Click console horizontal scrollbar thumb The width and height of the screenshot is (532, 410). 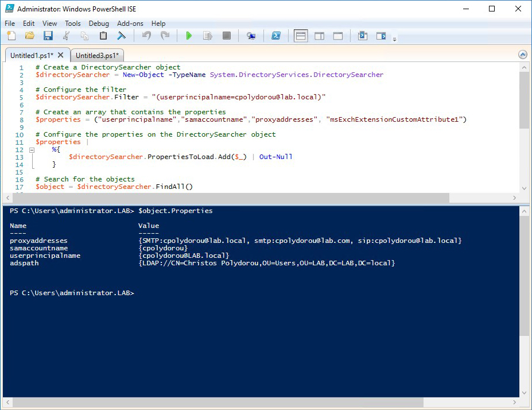(218, 402)
